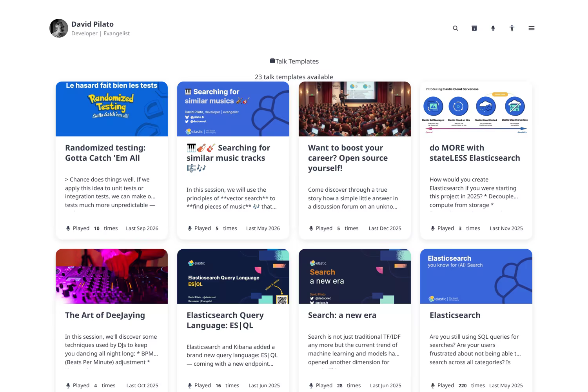Open the Elasticsearch card title
Image resolution: width=588 pixels, height=392 pixels.
[x=455, y=315]
